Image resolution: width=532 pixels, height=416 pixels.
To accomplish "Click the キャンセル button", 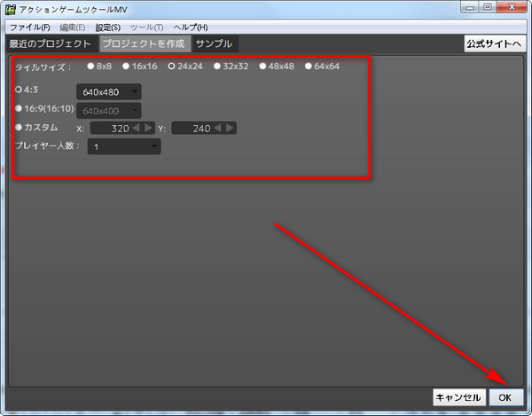I will 458,397.
